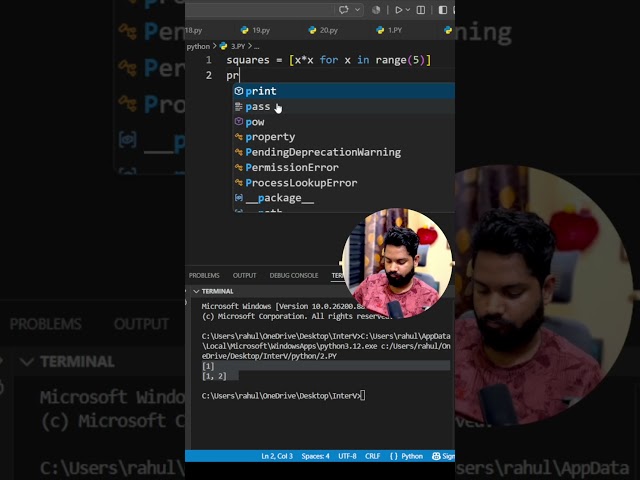Click line number 2 in the gutter
The width and height of the screenshot is (640, 480).
pos(209,76)
